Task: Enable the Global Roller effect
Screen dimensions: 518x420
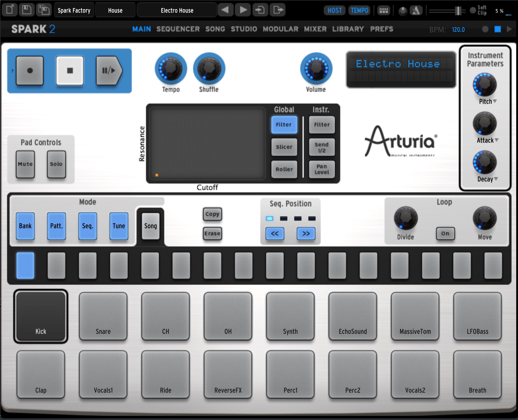Action: pos(284,169)
